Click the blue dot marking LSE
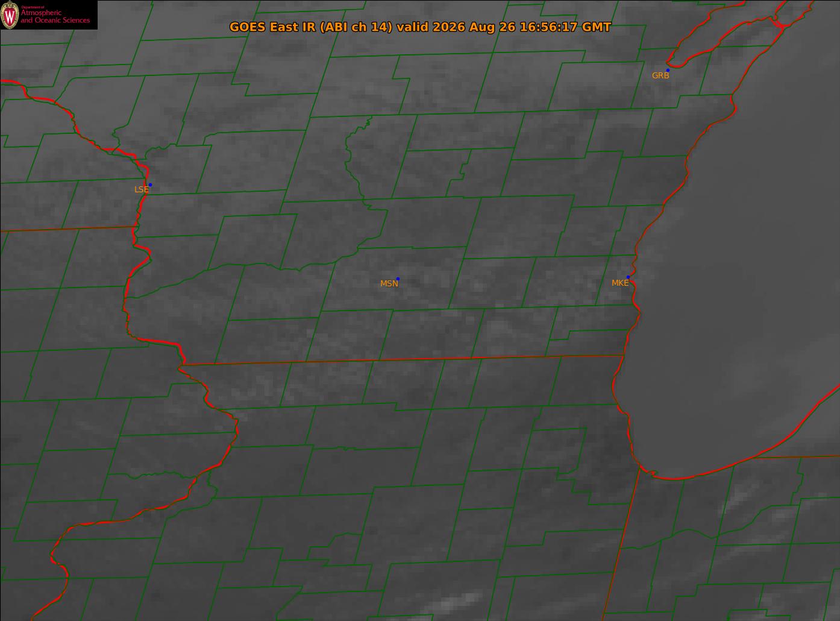This screenshot has width=840, height=621. click(150, 184)
